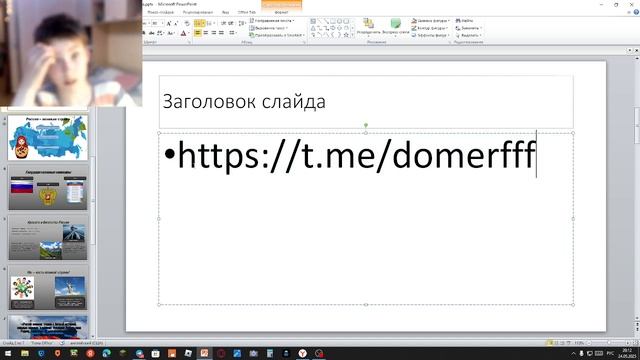Open the Review ribbon tab
640x360 pixels.
pos(198,12)
